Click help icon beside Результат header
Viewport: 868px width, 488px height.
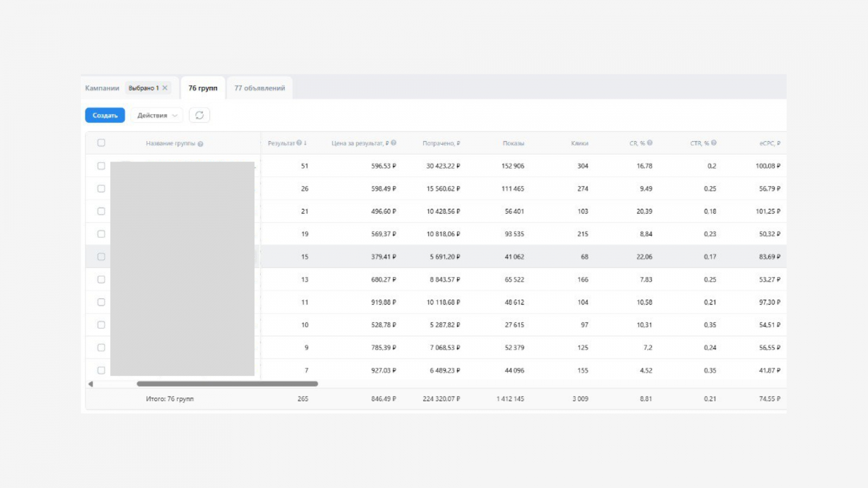pos(299,143)
